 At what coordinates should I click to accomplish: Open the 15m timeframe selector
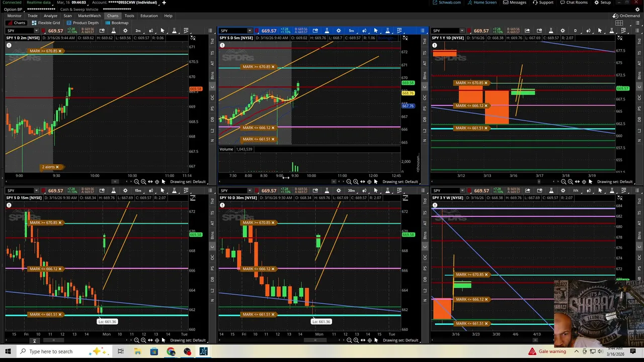click(x=138, y=191)
